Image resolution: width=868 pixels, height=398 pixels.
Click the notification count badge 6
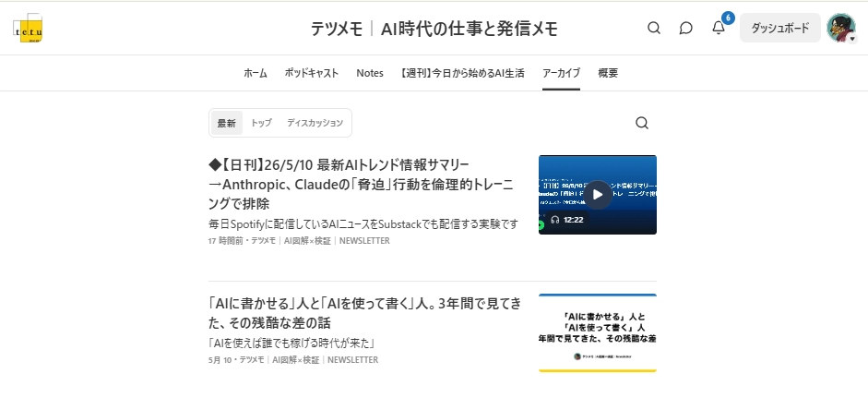tap(728, 18)
